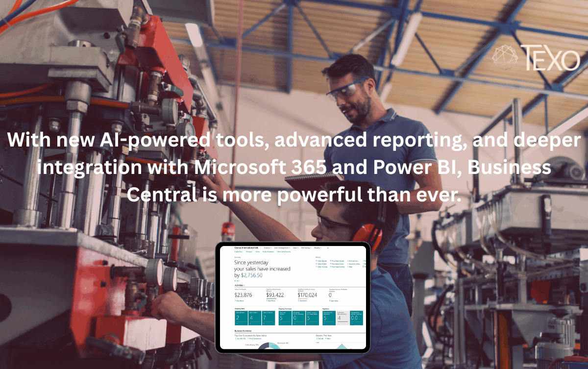Open the Sales Quotes tile showing 2
The height and width of the screenshot is (369, 588).
pyautogui.click(x=241, y=318)
